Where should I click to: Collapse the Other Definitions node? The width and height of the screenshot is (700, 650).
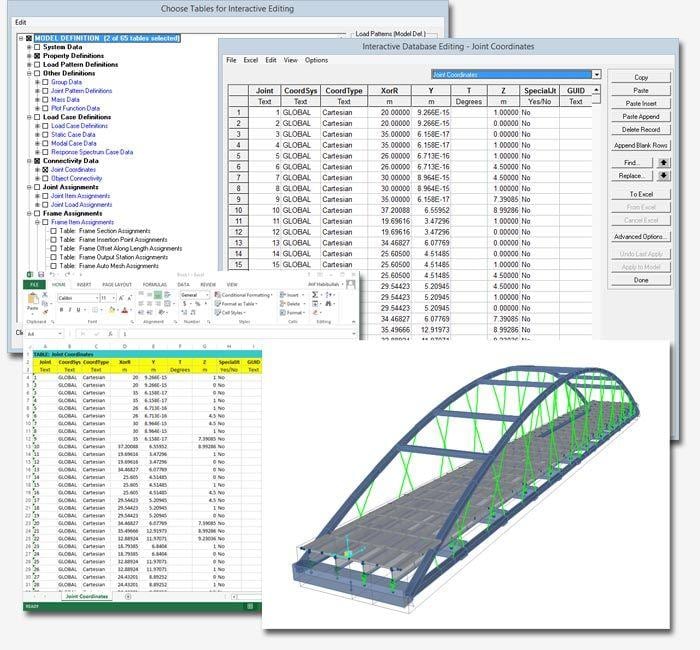(x=29, y=73)
